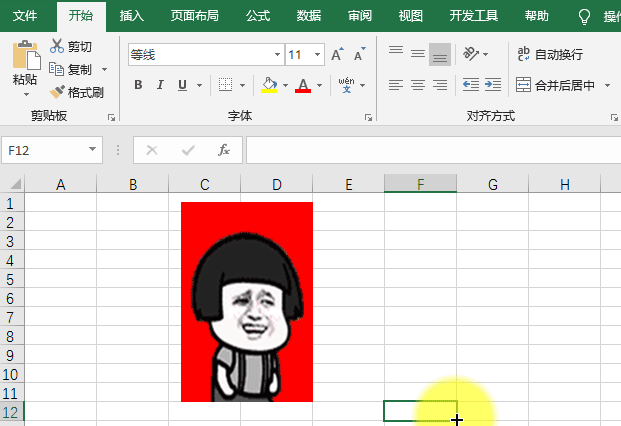Expand the Name Box dropdown

[92, 149]
